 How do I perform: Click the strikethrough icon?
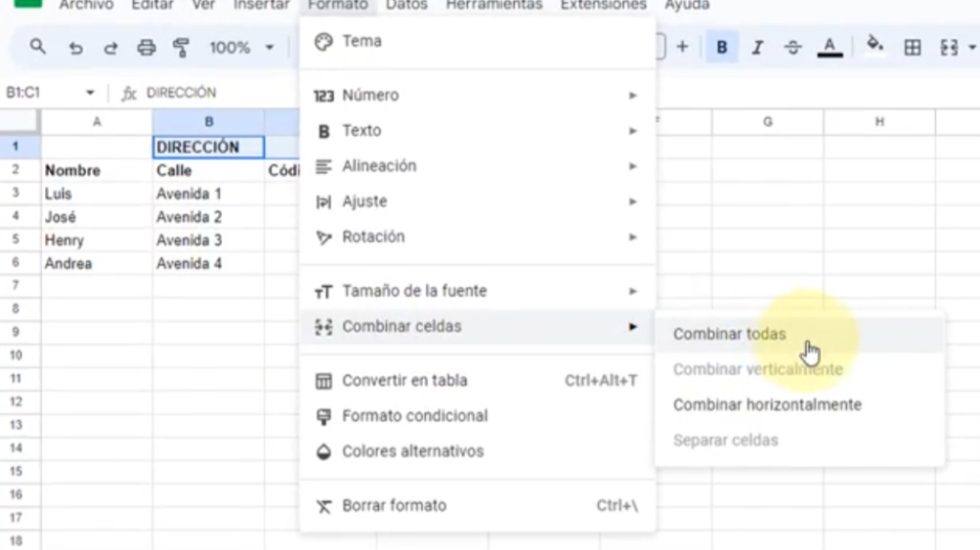tap(792, 47)
